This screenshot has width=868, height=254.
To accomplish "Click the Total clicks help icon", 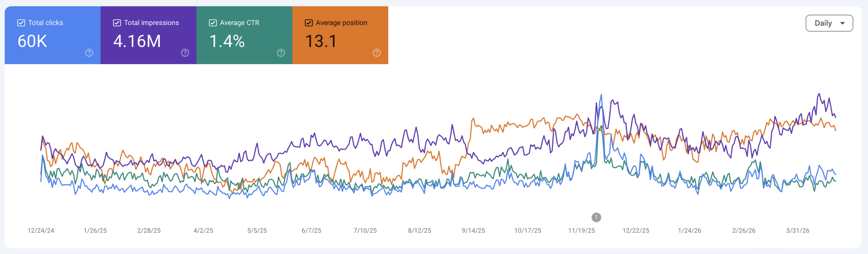I will tap(89, 53).
